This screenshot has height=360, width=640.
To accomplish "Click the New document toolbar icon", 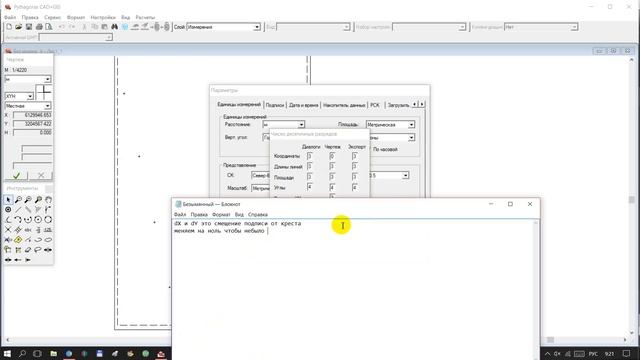I will coord(9,27).
